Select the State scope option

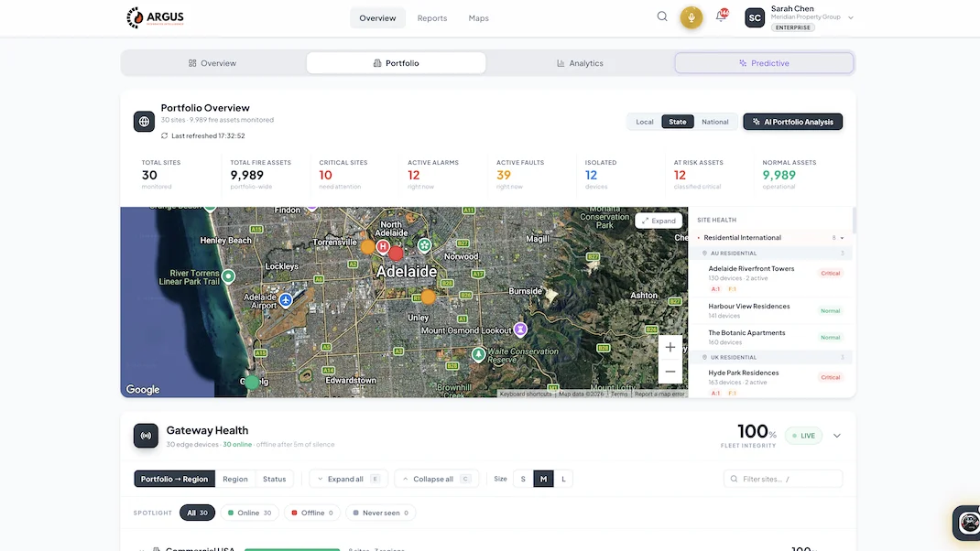pyautogui.click(x=678, y=122)
